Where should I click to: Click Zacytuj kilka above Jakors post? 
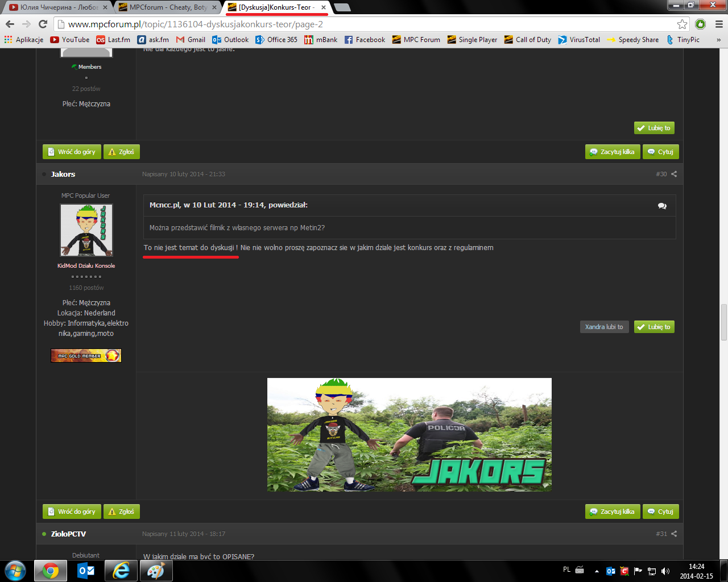[x=613, y=152]
